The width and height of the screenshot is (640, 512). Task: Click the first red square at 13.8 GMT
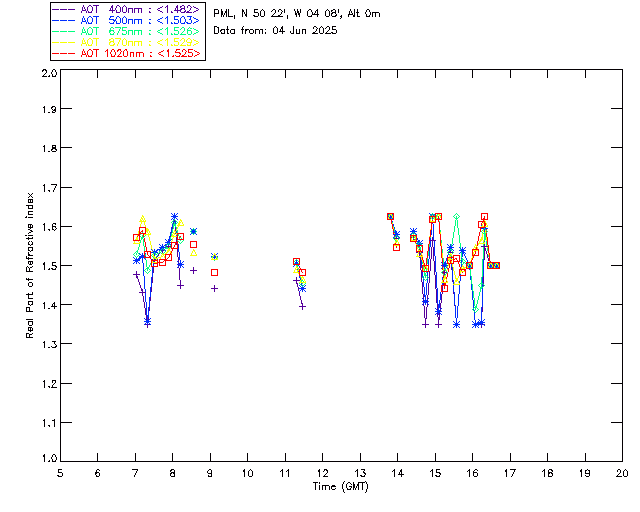(390, 216)
